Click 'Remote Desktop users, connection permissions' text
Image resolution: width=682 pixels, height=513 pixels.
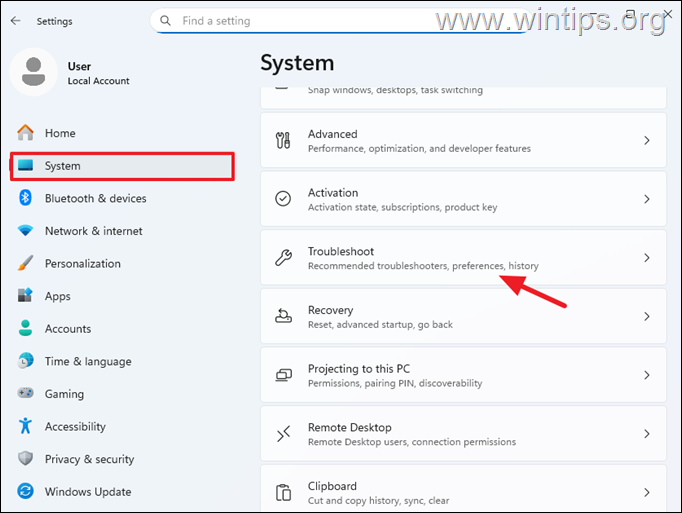[412, 442]
